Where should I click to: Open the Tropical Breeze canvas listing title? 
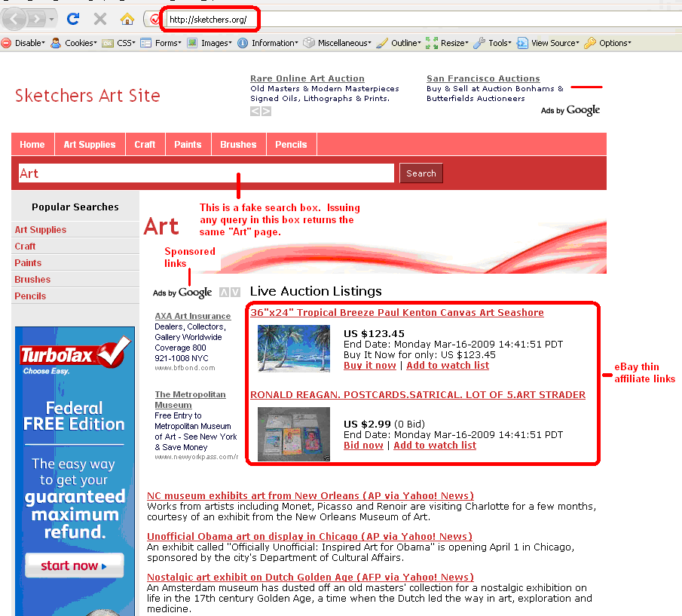coord(397,312)
